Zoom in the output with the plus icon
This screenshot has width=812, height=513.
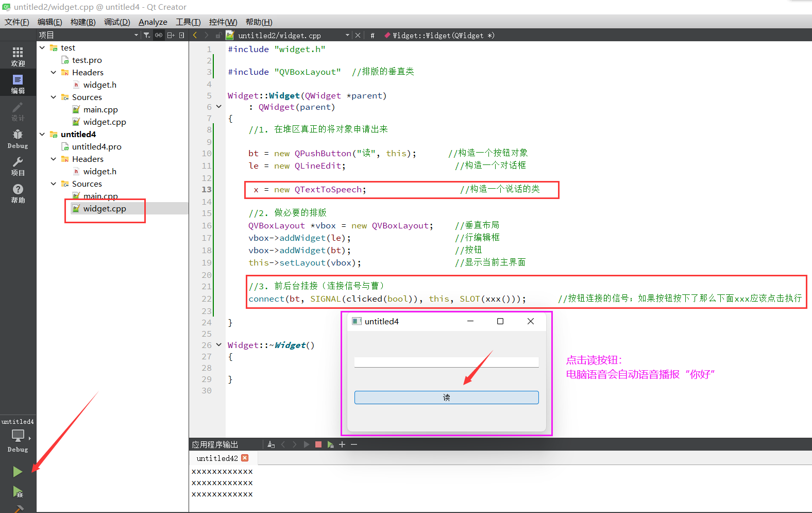point(342,444)
